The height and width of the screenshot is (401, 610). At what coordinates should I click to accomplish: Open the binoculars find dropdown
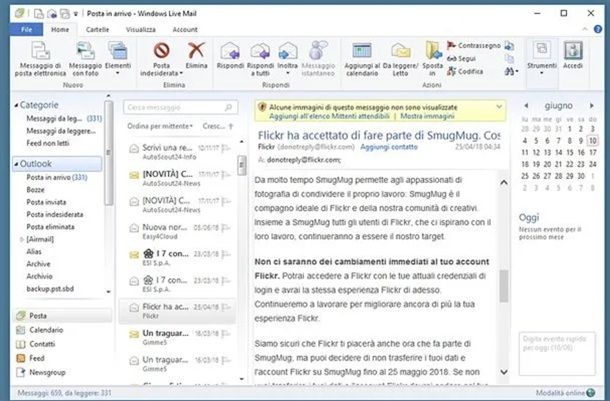(512, 72)
